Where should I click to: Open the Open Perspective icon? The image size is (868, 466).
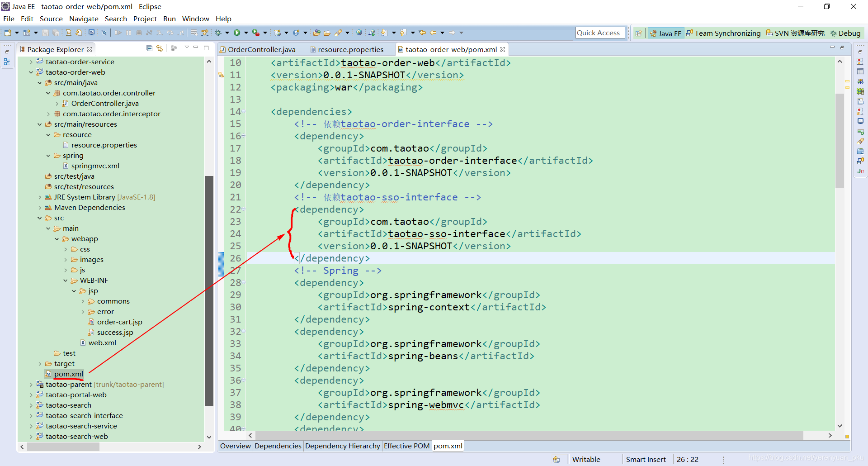coord(638,33)
